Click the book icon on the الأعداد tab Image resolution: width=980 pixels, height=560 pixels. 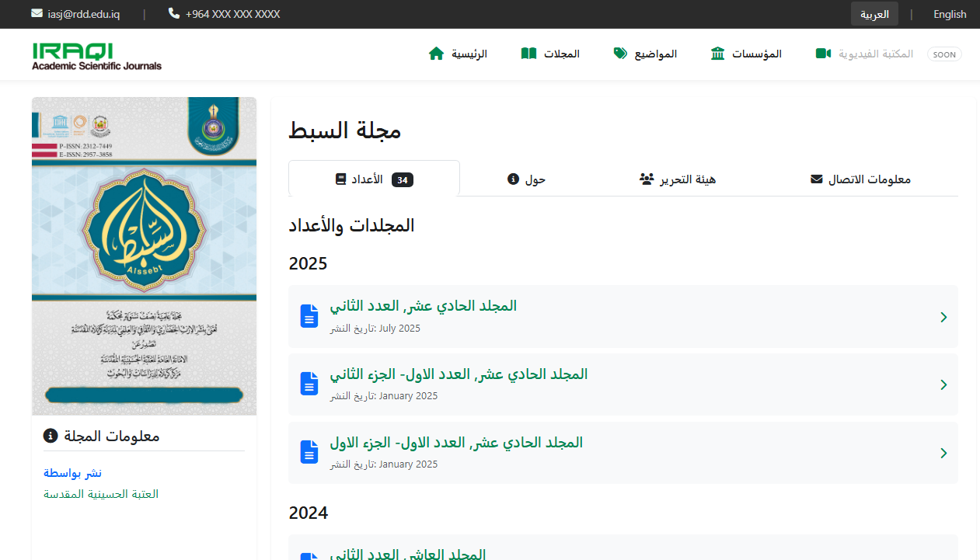(x=340, y=178)
